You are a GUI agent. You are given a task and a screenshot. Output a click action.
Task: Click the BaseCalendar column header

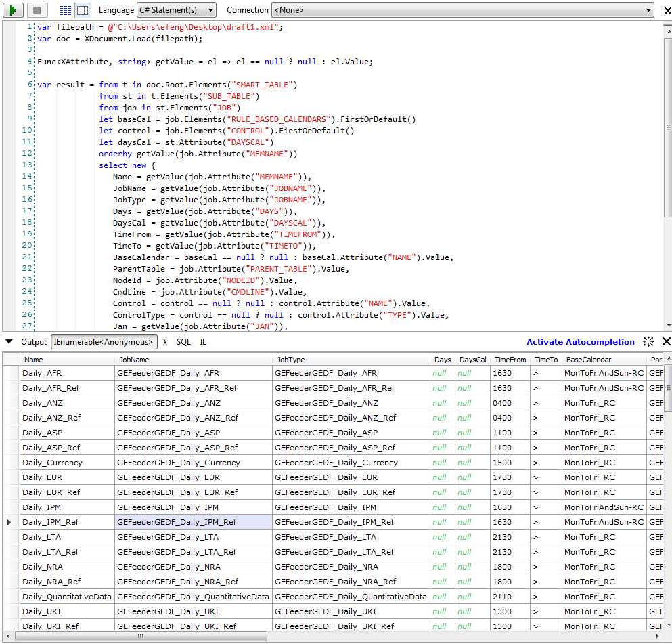(x=604, y=360)
